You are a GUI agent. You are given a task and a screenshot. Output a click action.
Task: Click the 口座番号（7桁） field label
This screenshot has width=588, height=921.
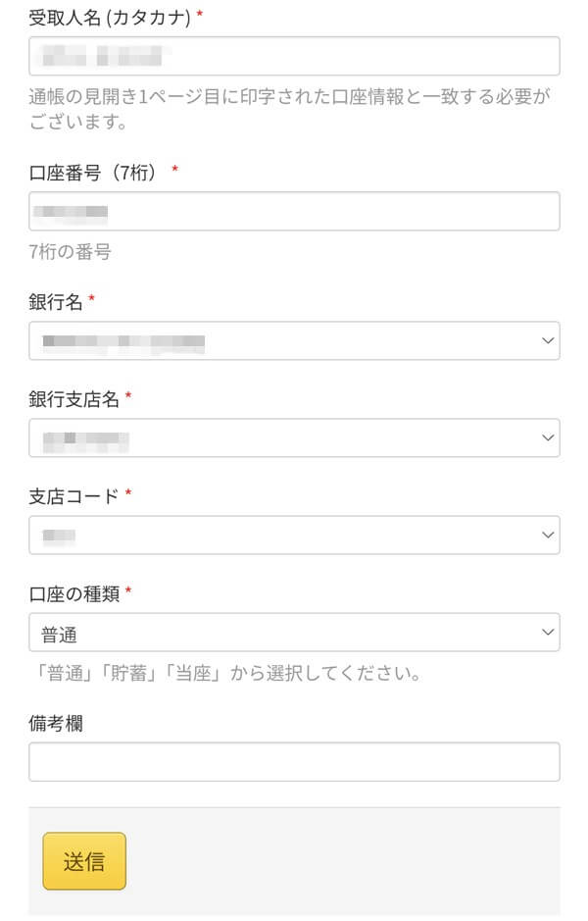click(95, 173)
